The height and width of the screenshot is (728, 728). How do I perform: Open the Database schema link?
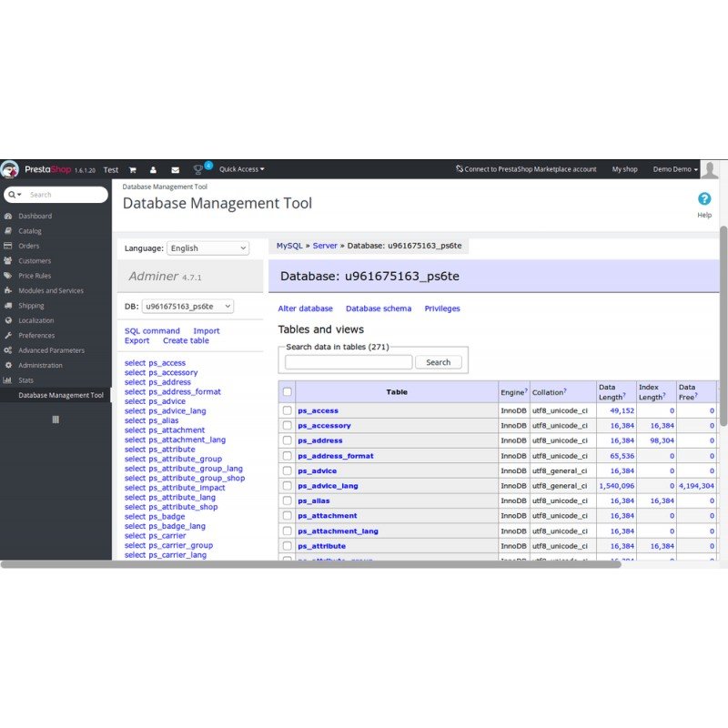click(379, 308)
